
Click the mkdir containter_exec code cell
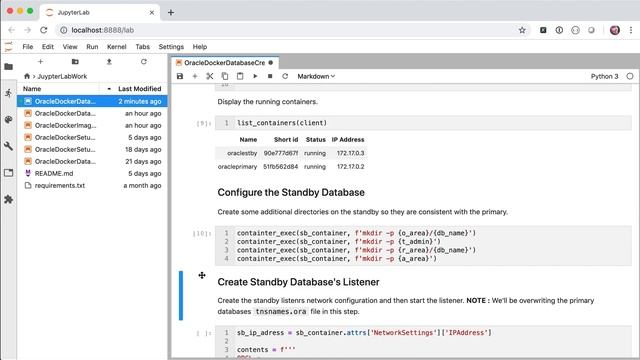pos(423,246)
